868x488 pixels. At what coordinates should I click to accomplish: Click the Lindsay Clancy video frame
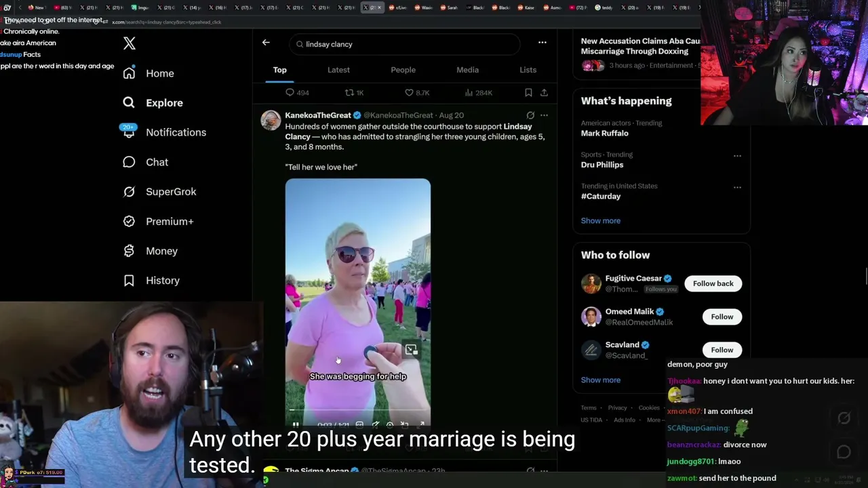[x=357, y=303]
